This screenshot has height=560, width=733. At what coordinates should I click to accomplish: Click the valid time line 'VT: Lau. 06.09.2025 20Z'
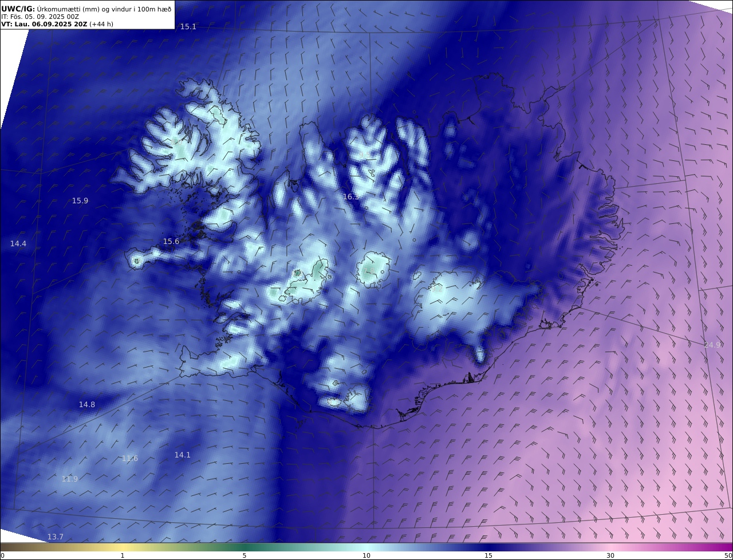pos(44,24)
